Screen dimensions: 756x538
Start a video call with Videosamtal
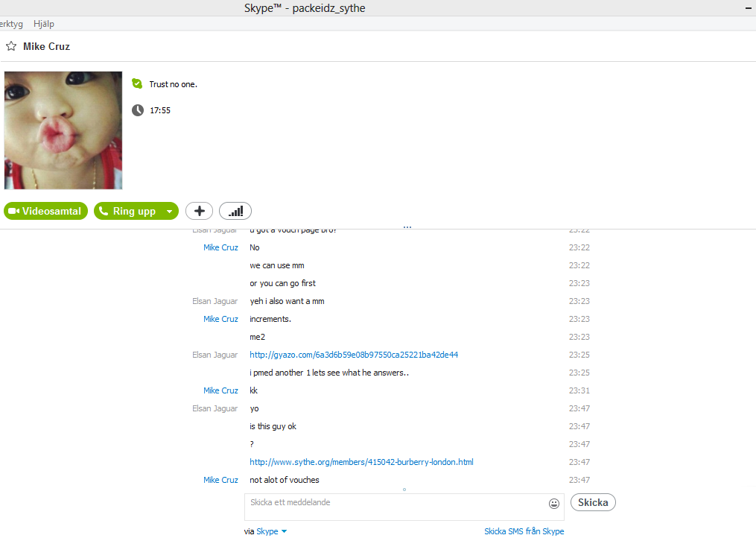click(x=45, y=211)
